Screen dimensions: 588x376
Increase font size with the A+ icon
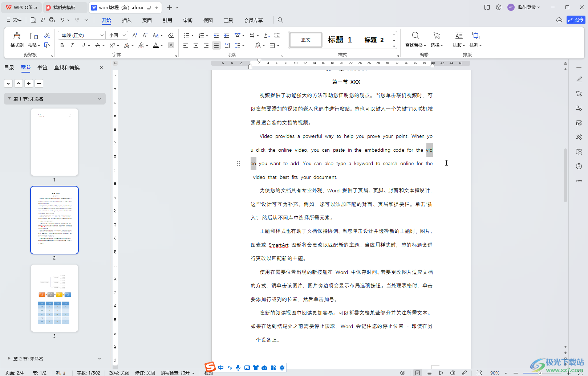point(135,35)
